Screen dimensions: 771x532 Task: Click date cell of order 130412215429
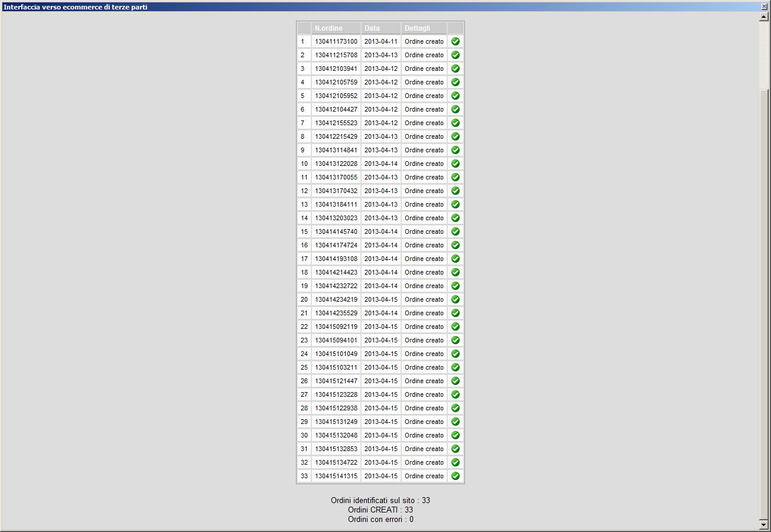[x=381, y=136]
